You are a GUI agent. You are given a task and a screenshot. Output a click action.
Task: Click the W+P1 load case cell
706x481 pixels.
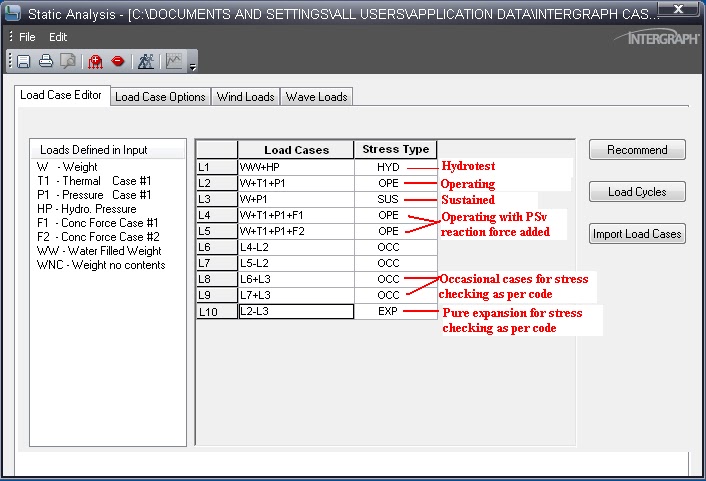click(296, 199)
